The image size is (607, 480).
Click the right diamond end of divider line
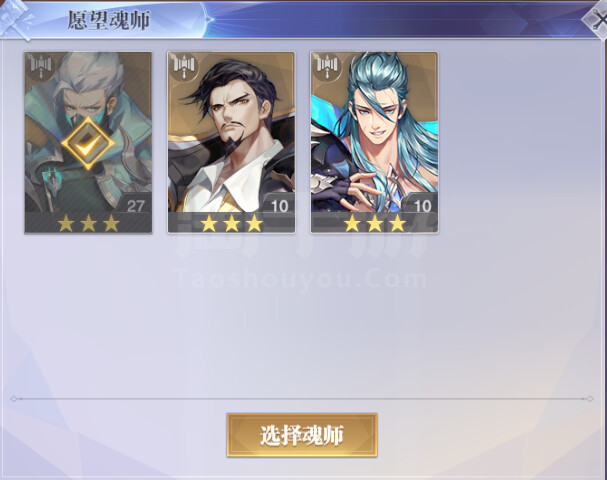pos(589,399)
